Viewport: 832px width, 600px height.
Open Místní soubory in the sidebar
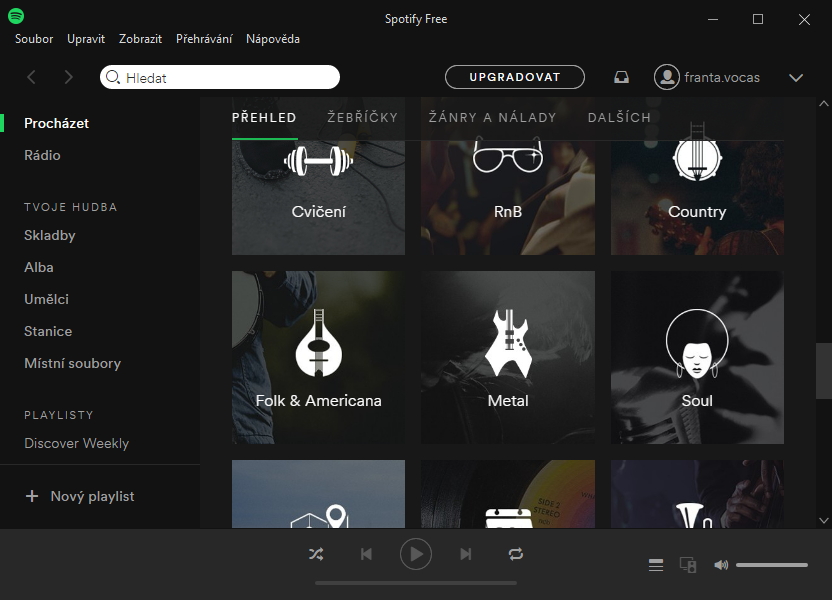[73, 363]
